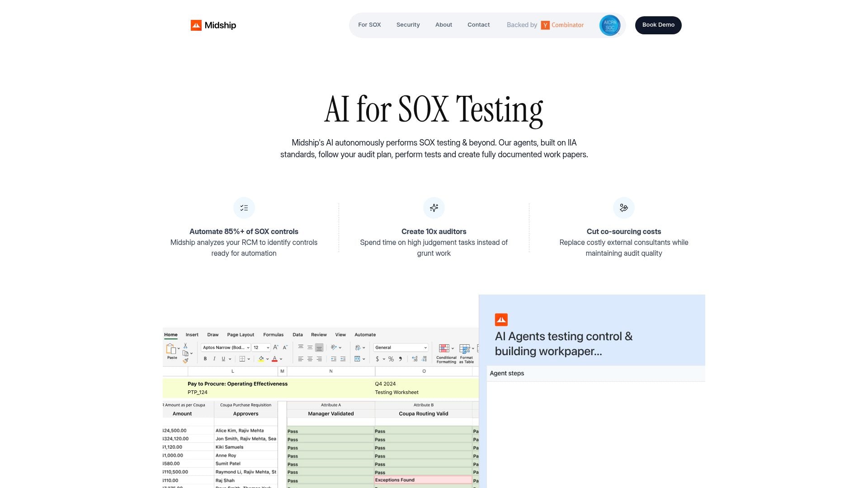Click the Conditional Formatting icon
Image resolution: width=868 pixels, height=488 pixels.
click(444, 348)
